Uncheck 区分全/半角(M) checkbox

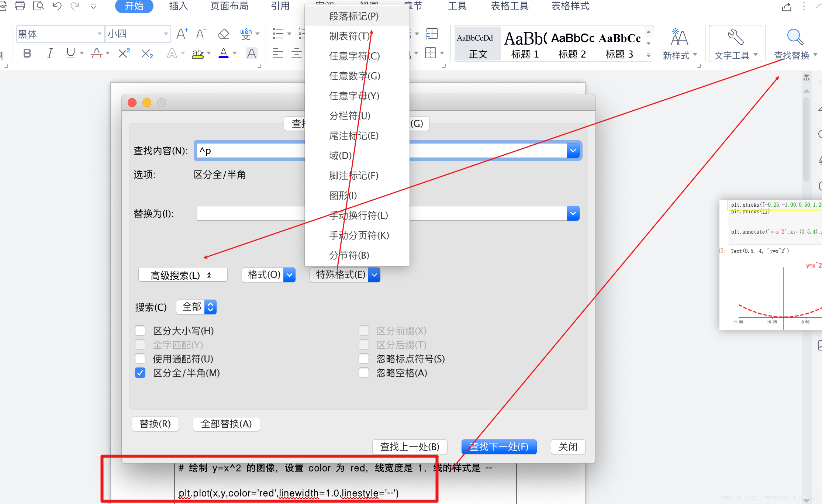140,373
